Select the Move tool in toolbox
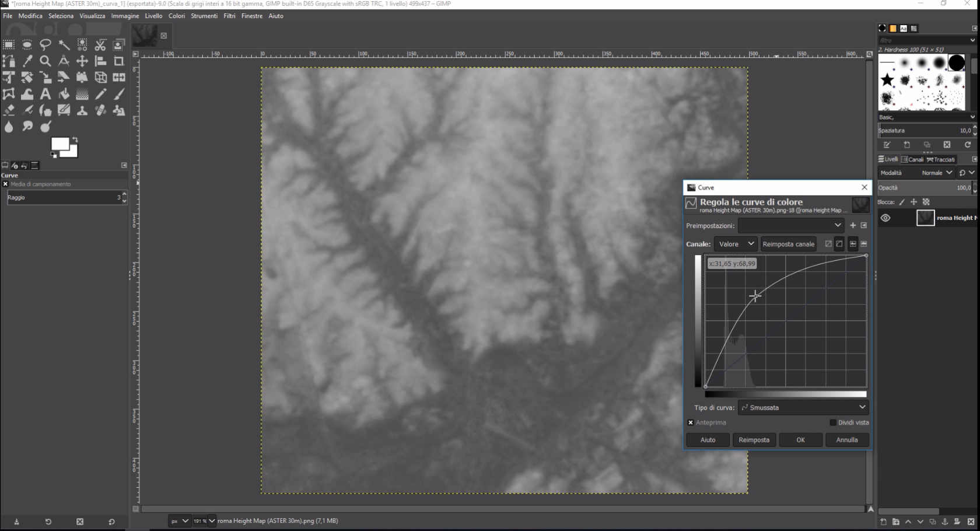980x531 pixels. (82, 61)
